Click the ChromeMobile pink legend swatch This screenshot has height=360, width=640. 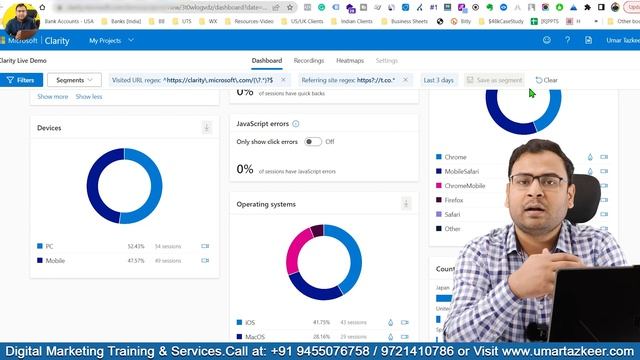439,185
